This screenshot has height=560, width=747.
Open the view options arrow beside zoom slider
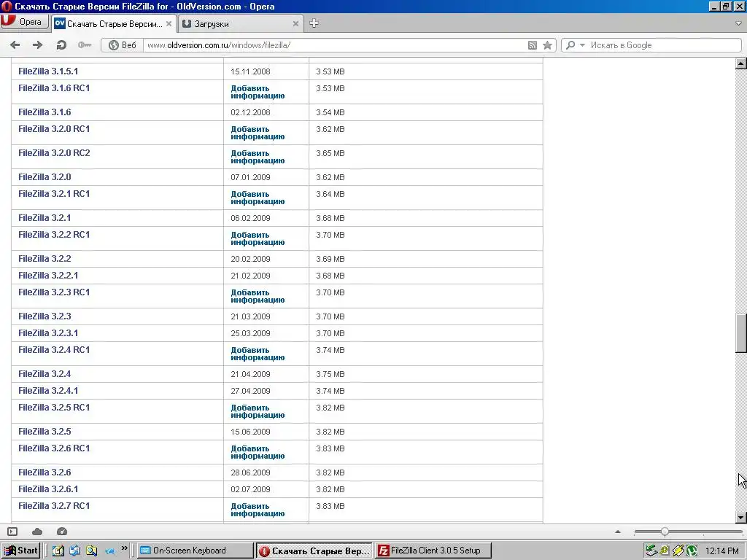pos(618,532)
